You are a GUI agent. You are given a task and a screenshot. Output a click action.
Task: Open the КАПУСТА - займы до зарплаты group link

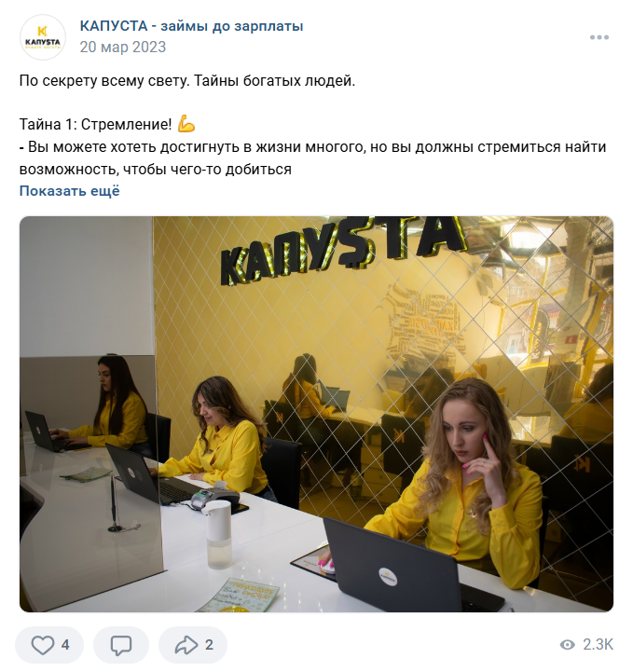click(x=191, y=26)
